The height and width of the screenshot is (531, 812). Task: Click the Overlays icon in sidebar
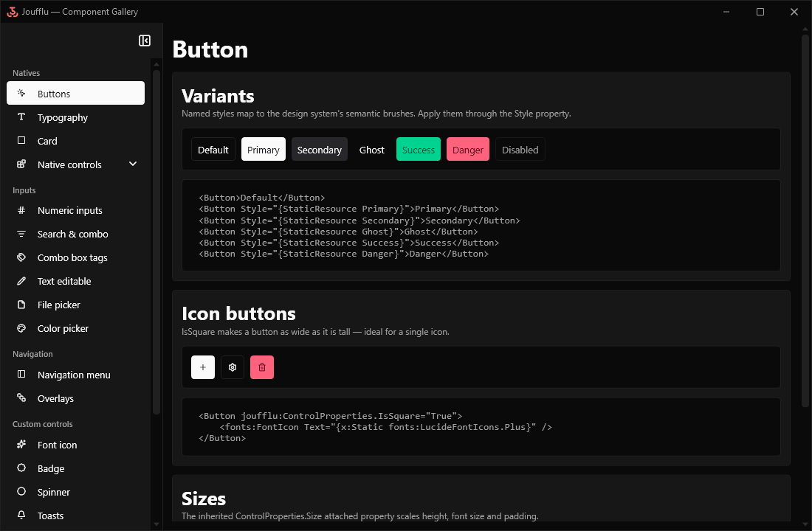click(21, 398)
